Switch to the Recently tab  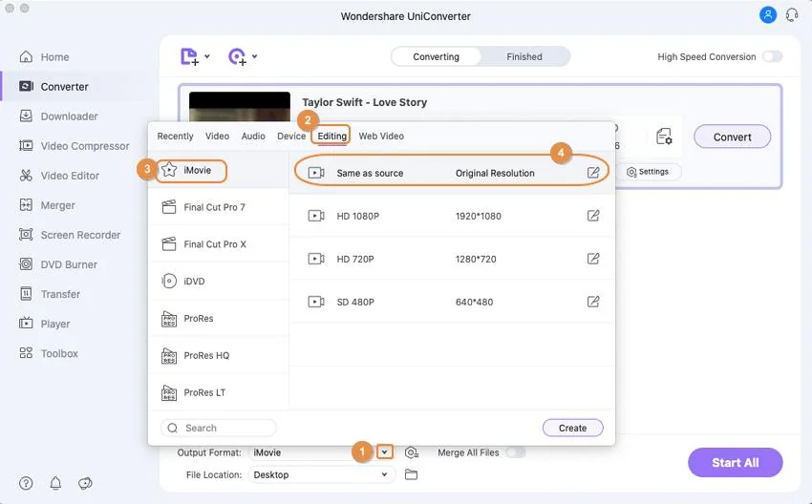(x=175, y=136)
